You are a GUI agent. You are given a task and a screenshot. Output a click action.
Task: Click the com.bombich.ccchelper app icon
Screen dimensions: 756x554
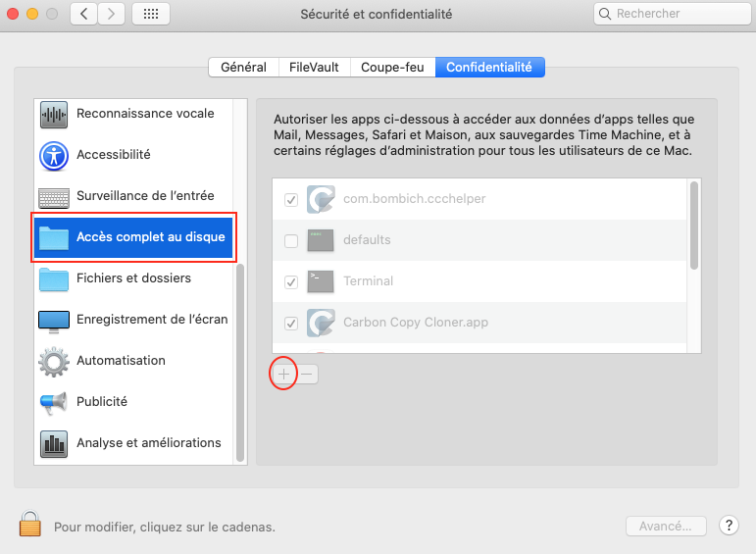(x=321, y=199)
